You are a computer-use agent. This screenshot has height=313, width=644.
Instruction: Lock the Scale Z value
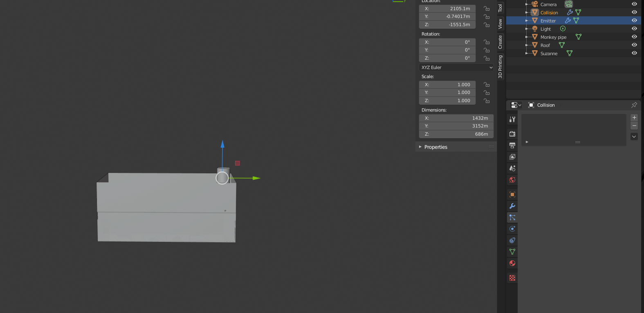coord(487,101)
